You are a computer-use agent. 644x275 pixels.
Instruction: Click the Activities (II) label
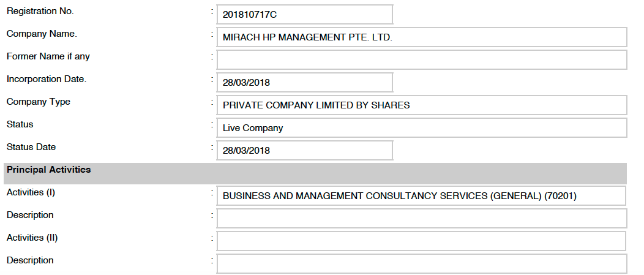click(x=32, y=238)
